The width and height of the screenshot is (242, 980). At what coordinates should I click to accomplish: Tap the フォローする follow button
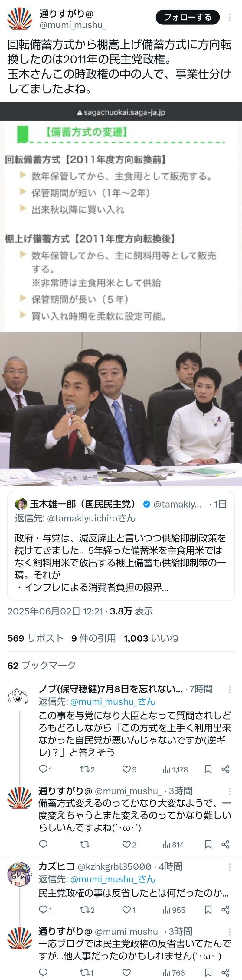188,17
